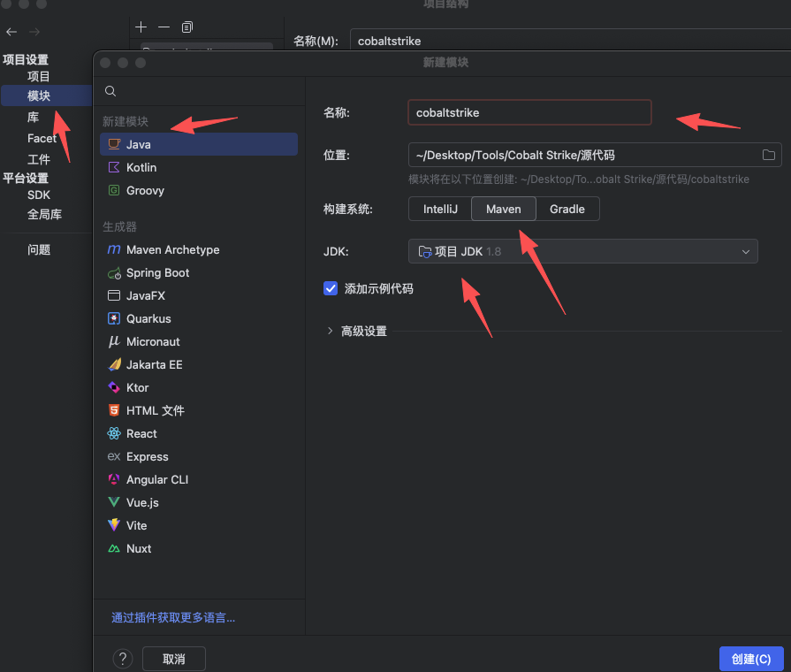Select the Kotlin module icon

(x=113, y=167)
